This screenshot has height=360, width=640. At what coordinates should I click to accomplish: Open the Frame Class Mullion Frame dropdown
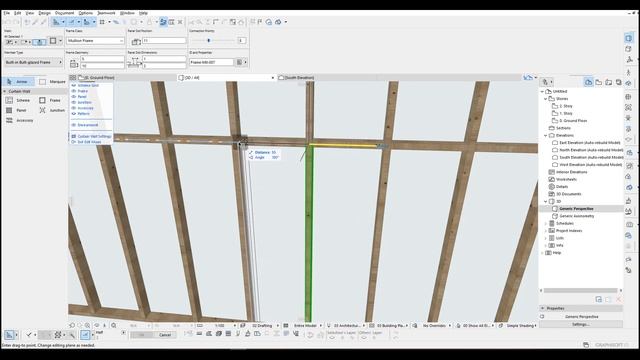pyautogui.click(x=95, y=41)
